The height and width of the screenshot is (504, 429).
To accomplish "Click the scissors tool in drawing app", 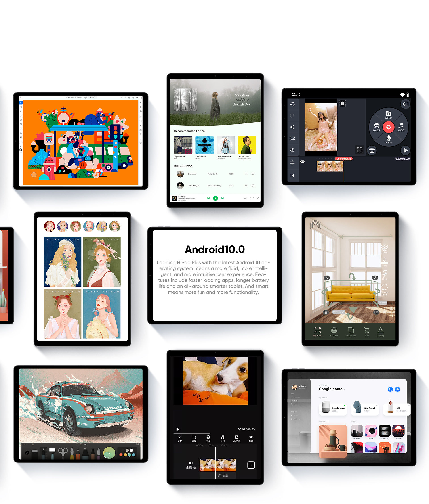I will click(62, 452).
